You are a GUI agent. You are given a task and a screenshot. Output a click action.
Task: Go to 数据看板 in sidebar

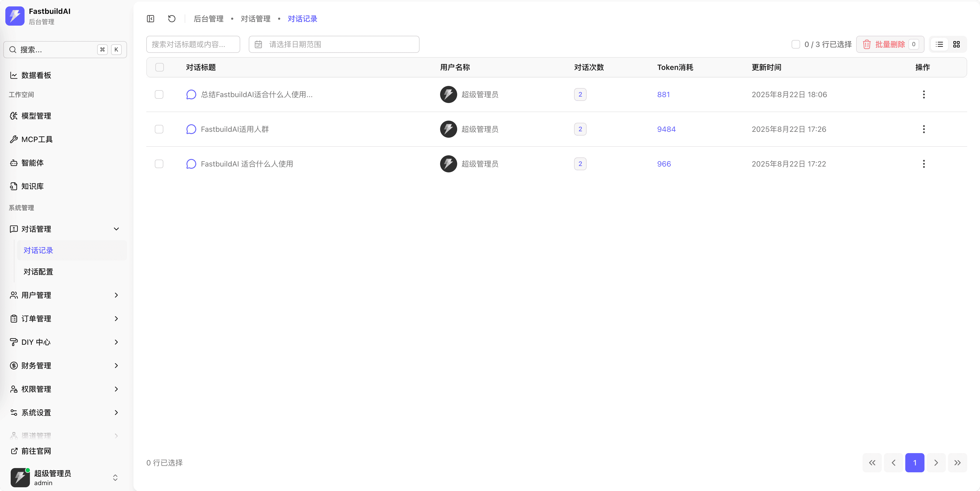click(36, 75)
